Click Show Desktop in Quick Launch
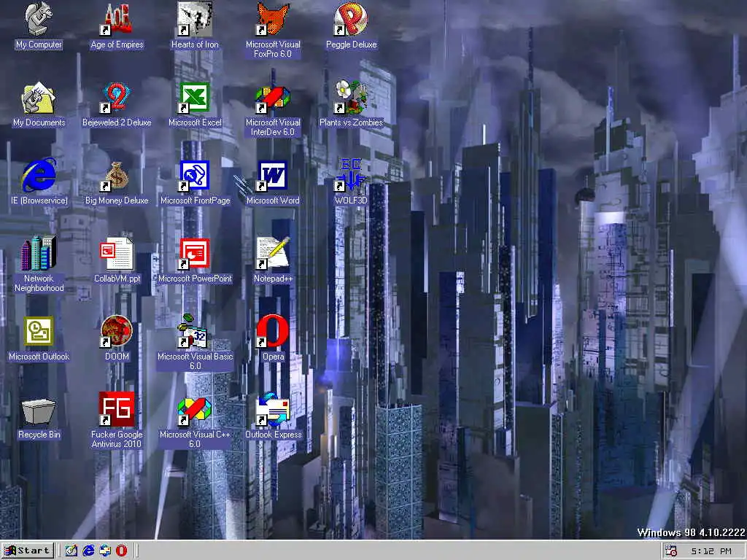 click(x=71, y=551)
